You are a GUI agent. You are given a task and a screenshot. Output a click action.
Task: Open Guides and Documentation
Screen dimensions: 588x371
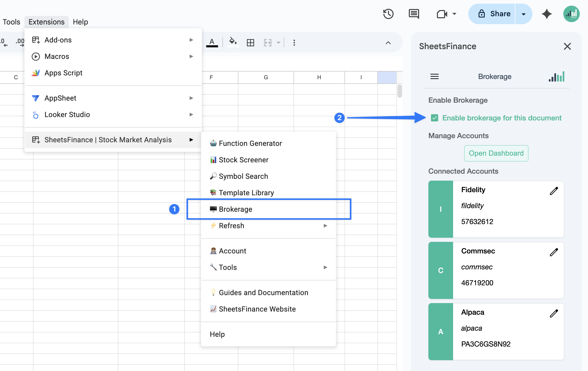tap(269, 293)
